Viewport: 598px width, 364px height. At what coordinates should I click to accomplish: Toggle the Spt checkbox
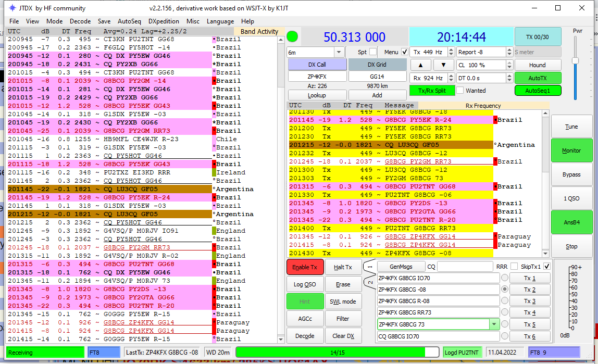(x=372, y=52)
